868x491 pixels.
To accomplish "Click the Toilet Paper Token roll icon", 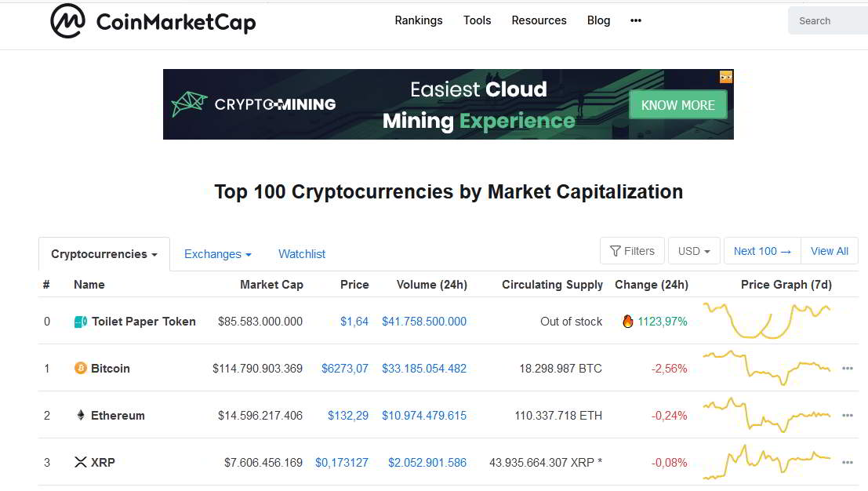I will [80, 322].
